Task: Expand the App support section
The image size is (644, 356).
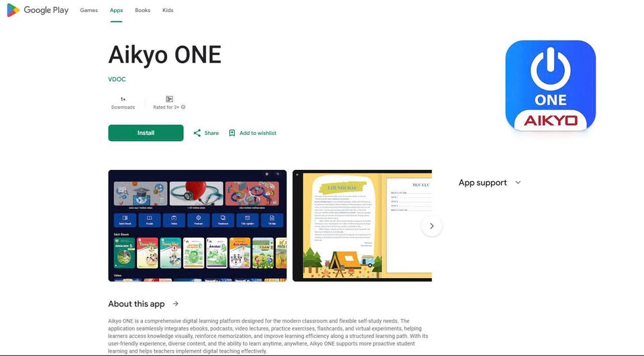Action: pyautogui.click(x=490, y=183)
